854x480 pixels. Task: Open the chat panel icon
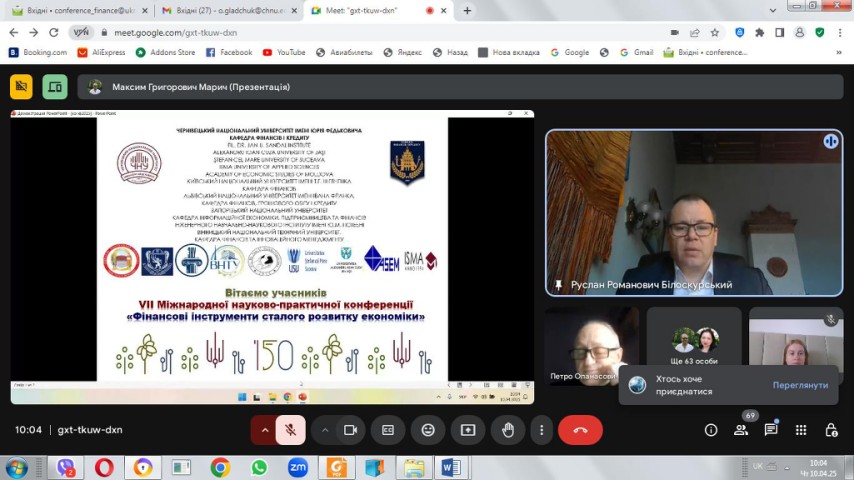point(771,430)
